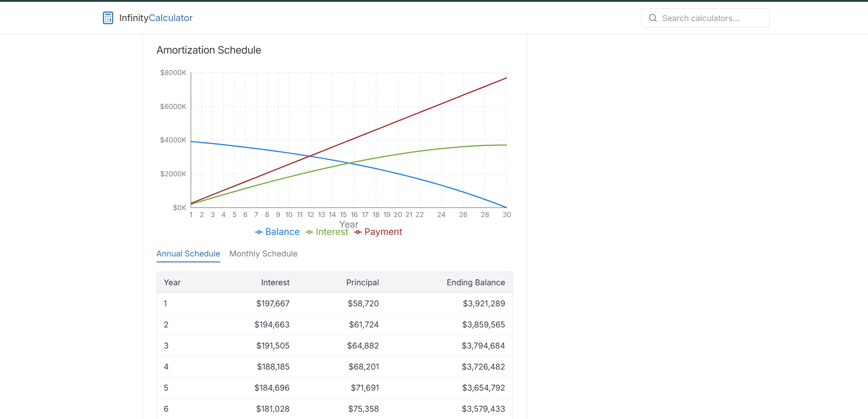Viewport: 868px width, 419px height.
Task: Click the green Interest legend marker
Action: tap(309, 232)
